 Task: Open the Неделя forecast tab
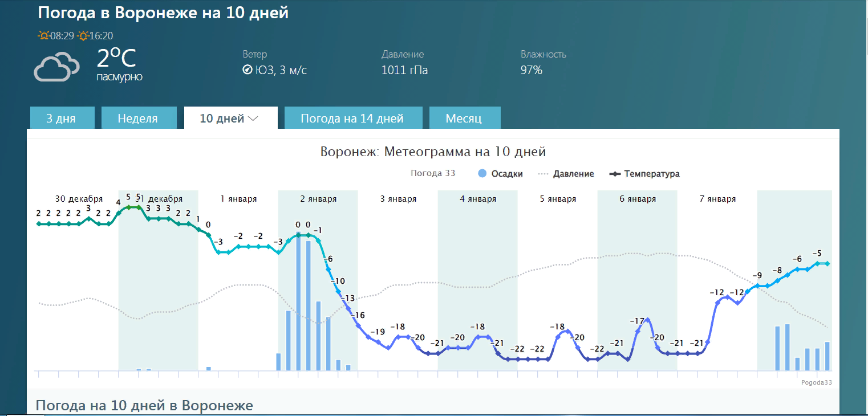tap(137, 119)
